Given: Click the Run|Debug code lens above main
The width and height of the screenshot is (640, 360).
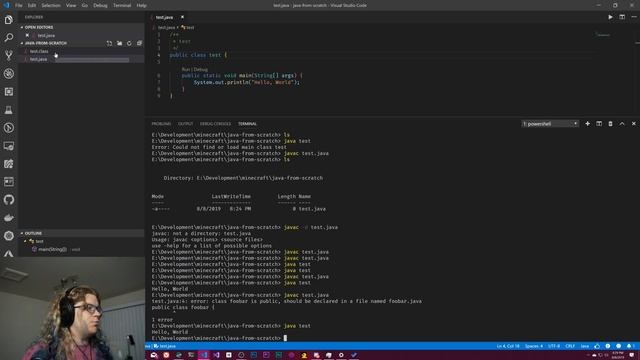Looking at the screenshot, I should [195, 69].
